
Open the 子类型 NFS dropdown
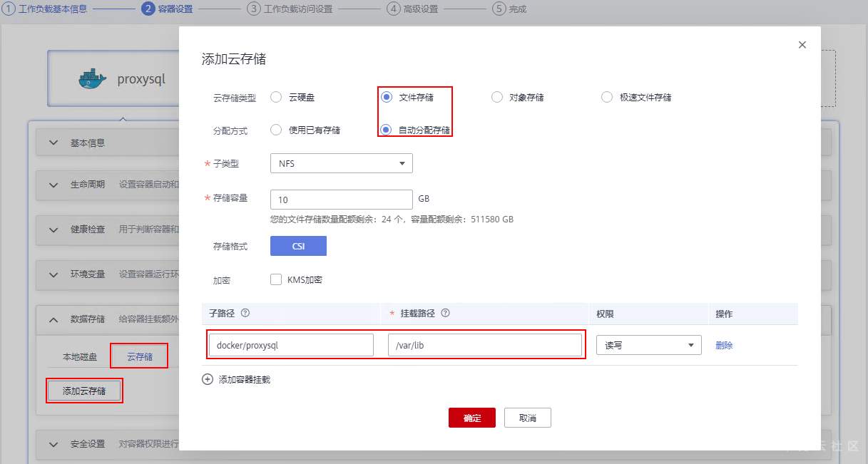click(342, 163)
